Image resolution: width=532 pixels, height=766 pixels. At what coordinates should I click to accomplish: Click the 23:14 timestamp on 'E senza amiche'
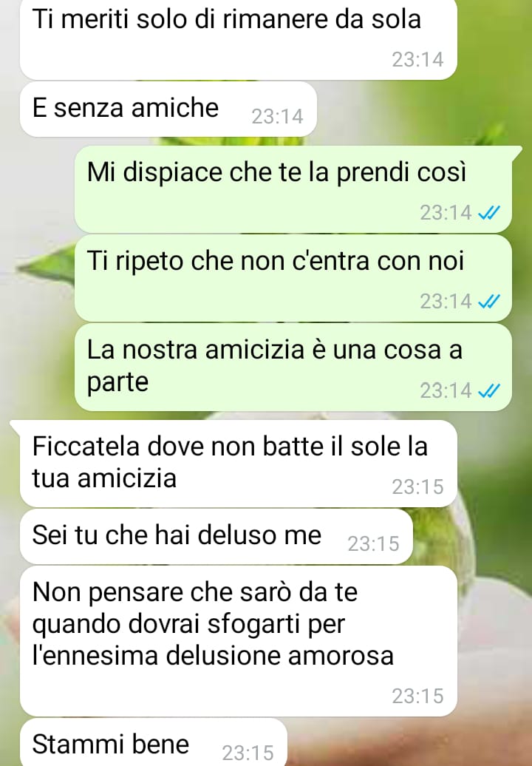(277, 116)
